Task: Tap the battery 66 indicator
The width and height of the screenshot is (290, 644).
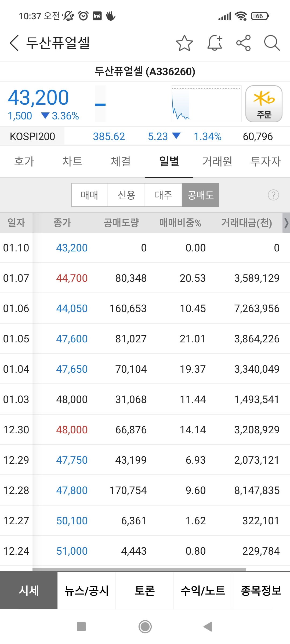Action: coord(260,16)
